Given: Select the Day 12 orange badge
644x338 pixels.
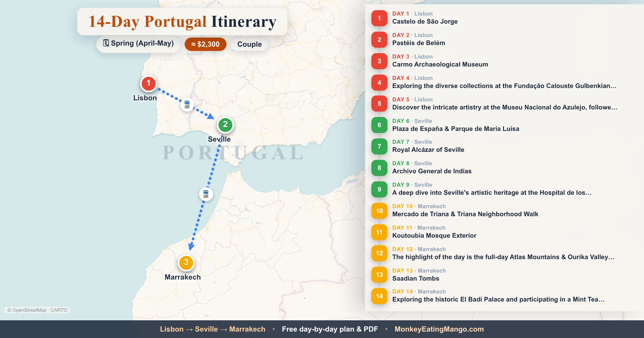Looking at the screenshot, I should click(379, 253).
